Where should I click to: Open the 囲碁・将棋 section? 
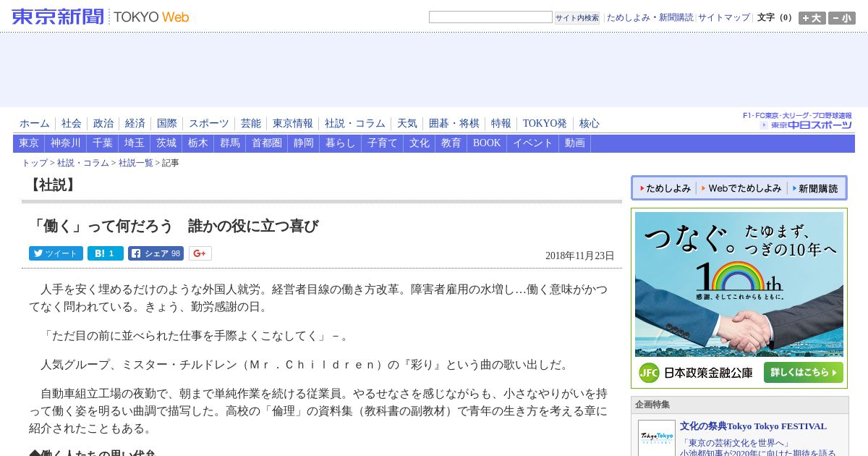click(x=454, y=124)
